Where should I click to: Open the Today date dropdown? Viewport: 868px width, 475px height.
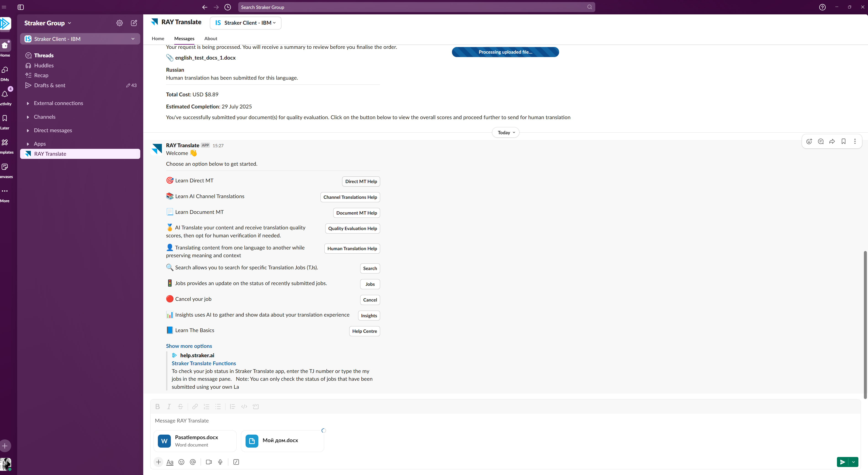[506, 133]
